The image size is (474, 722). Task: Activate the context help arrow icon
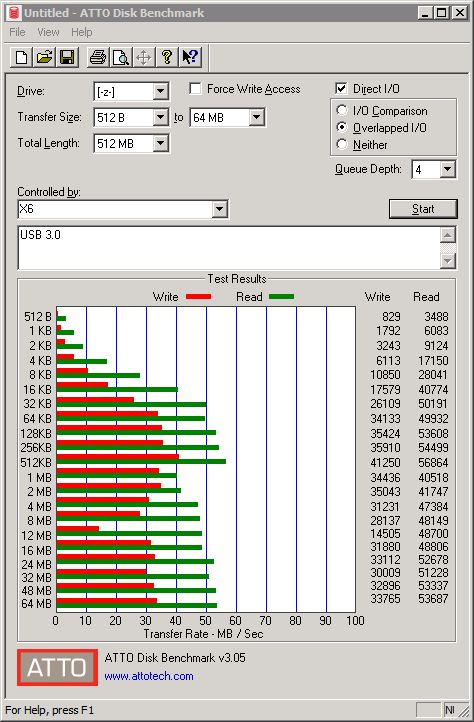(x=190, y=58)
